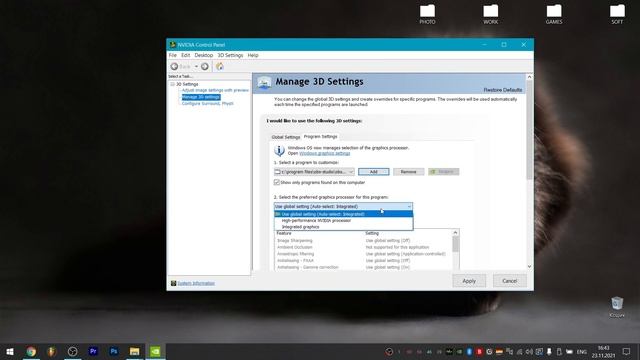This screenshot has width=640, height=360.
Task: Click the main panel scroll up arrow
Action: (529, 77)
